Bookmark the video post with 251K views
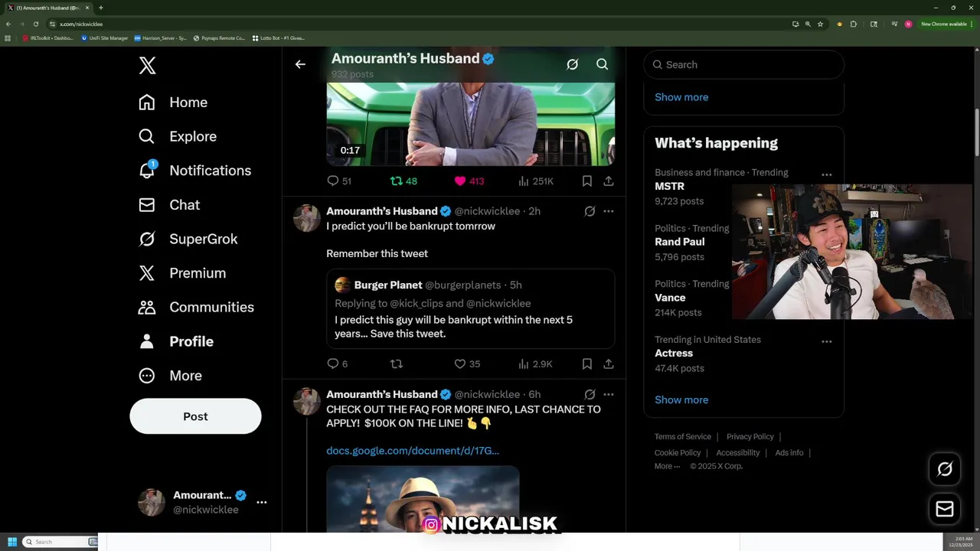The height and width of the screenshot is (551, 980). click(x=586, y=181)
